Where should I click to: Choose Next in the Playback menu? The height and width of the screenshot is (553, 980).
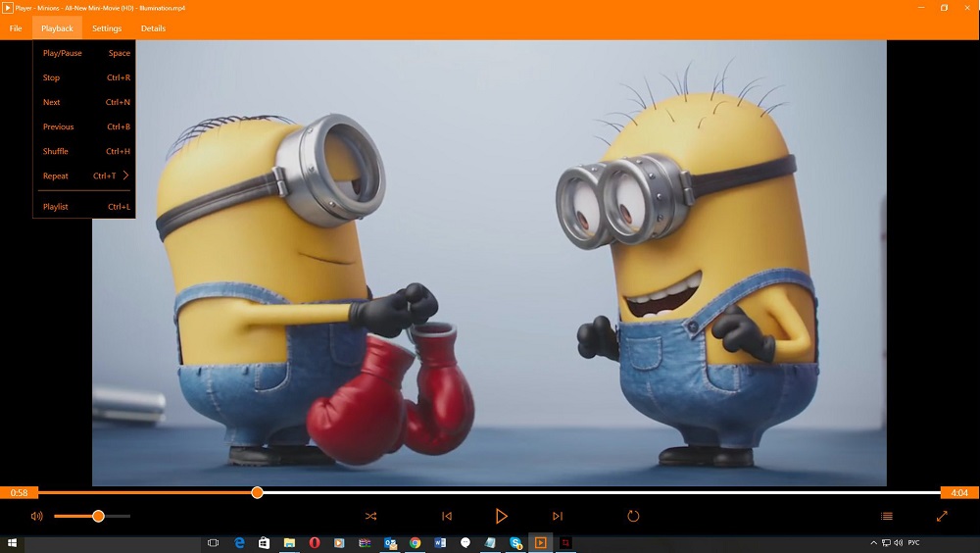[84, 102]
